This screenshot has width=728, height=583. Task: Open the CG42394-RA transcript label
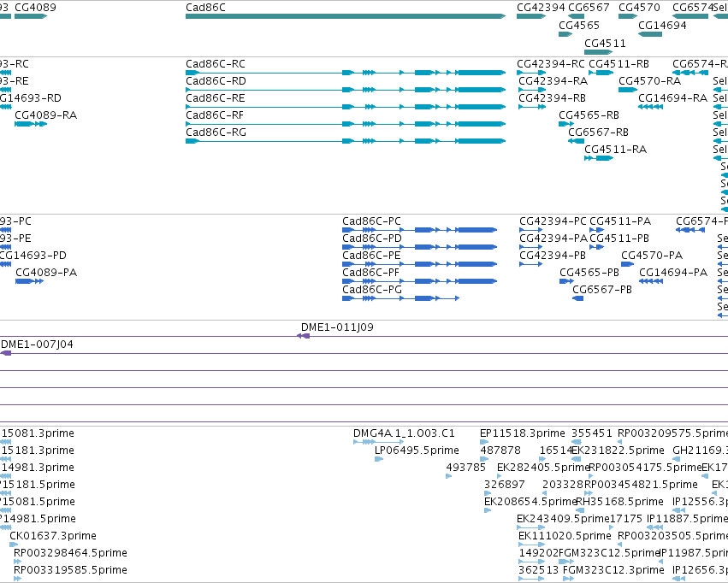point(553,81)
